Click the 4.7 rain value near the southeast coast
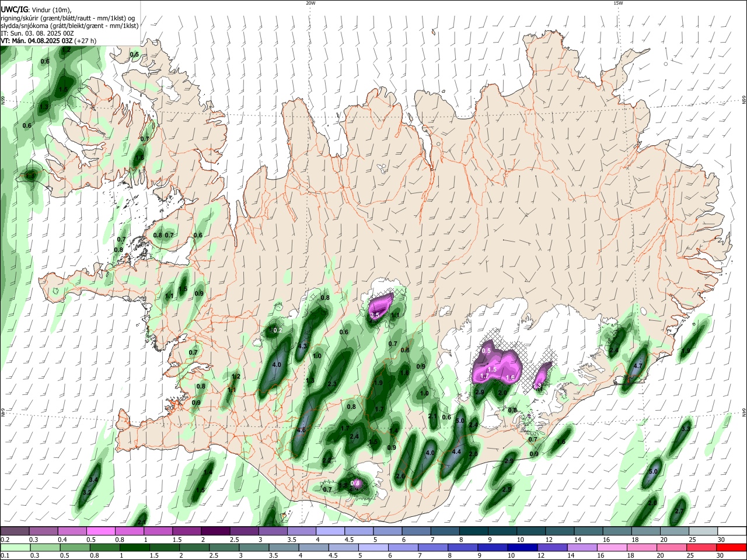 pos(638,366)
